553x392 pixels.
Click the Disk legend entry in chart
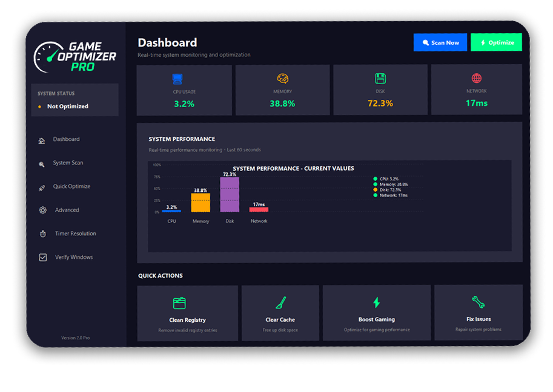(x=391, y=190)
